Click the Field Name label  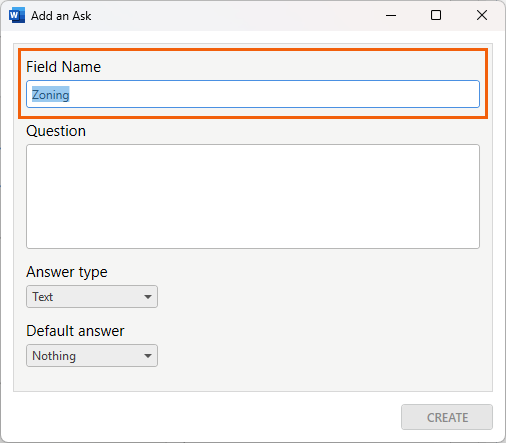63,67
